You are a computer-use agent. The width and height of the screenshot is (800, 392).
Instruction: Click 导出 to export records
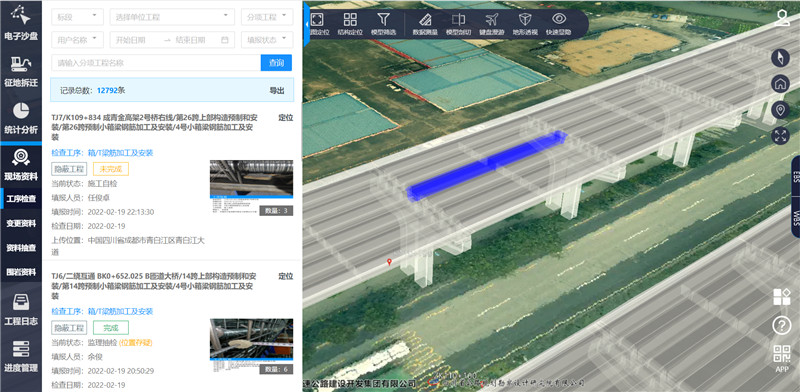click(x=277, y=90)
